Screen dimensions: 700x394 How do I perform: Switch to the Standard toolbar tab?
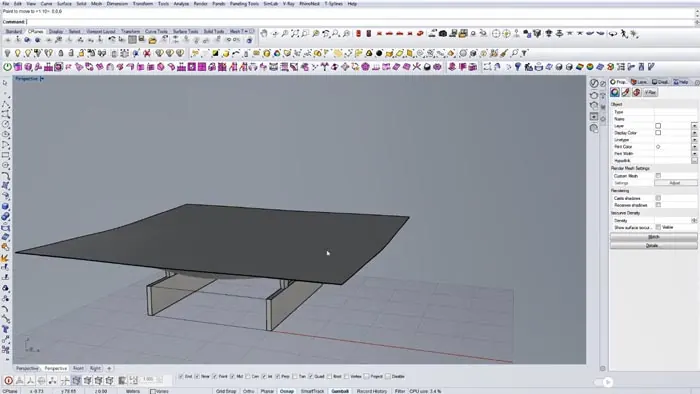click(x=14, y=32)
